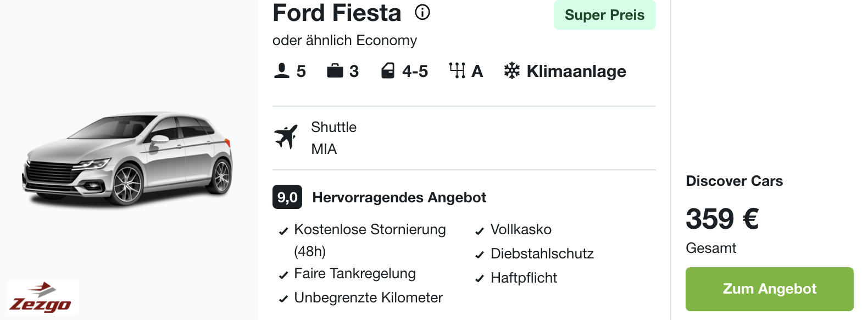Click the car door count icon
The height and width of the screenshot is (320, 868).
pyautogui.click(x=388, y=71)
